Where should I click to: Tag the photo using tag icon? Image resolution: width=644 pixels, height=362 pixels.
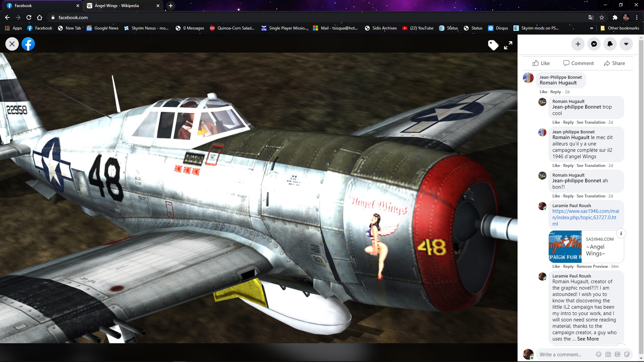coord(493,45)
